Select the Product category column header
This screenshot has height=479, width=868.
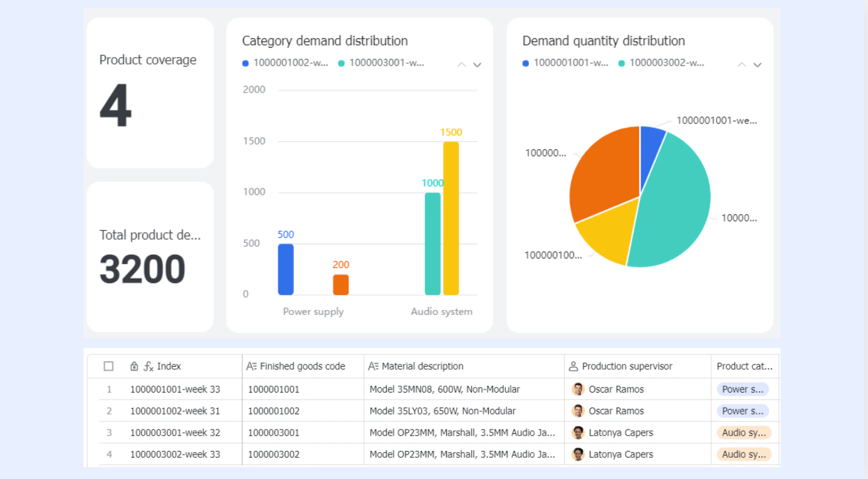[745, 366]
